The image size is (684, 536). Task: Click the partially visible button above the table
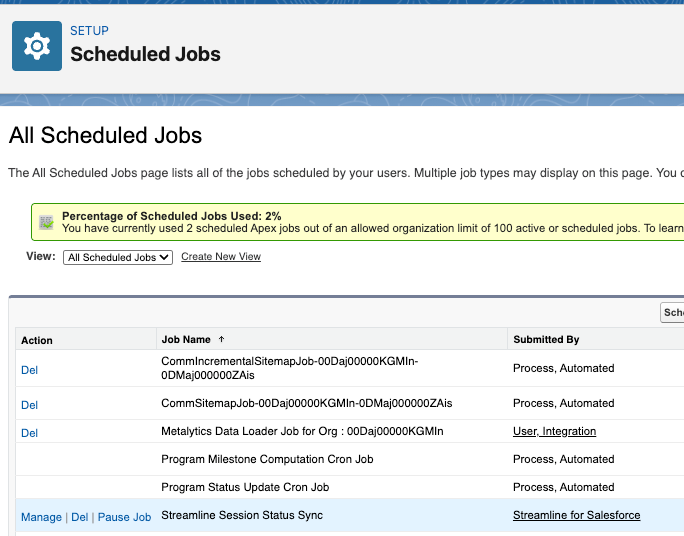tap(672, 313)
